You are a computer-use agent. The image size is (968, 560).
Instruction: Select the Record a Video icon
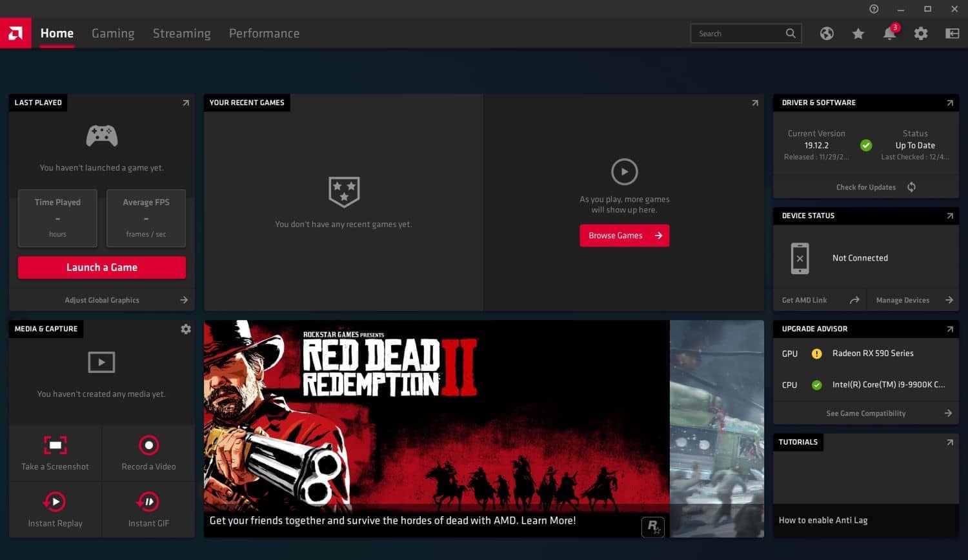tap(148, 445)
